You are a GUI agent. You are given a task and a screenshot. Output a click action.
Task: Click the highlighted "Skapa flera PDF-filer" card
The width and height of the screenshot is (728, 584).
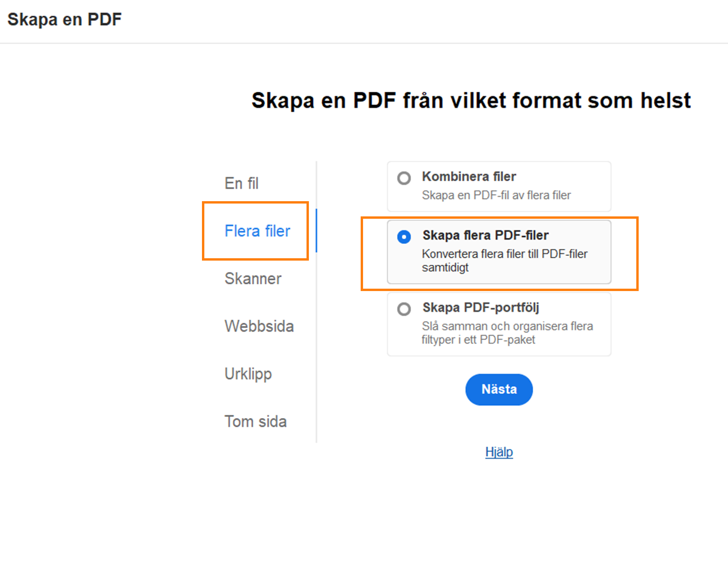point(498,253)
